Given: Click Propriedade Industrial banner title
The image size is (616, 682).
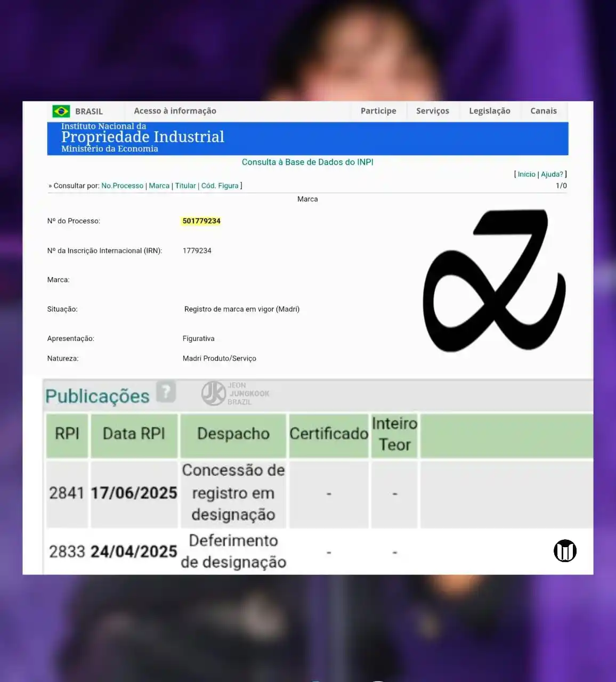Looking at the screenshot, I should pos(143,137).
